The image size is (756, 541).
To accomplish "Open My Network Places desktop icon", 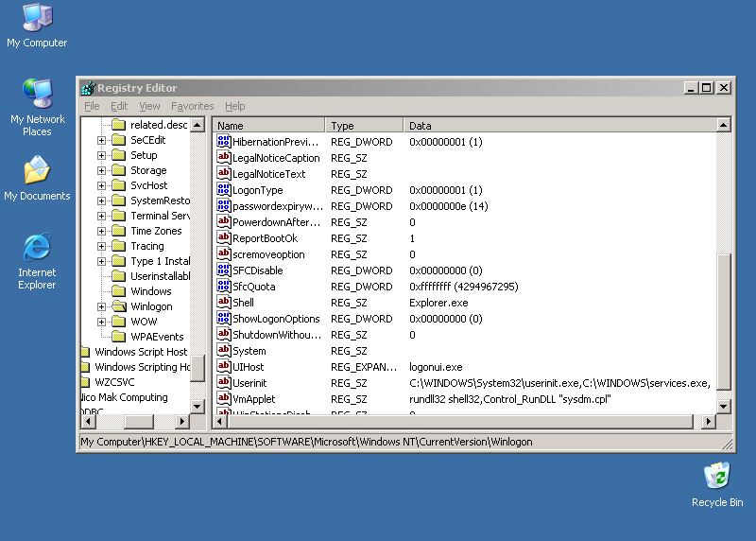I will (37, 108).
